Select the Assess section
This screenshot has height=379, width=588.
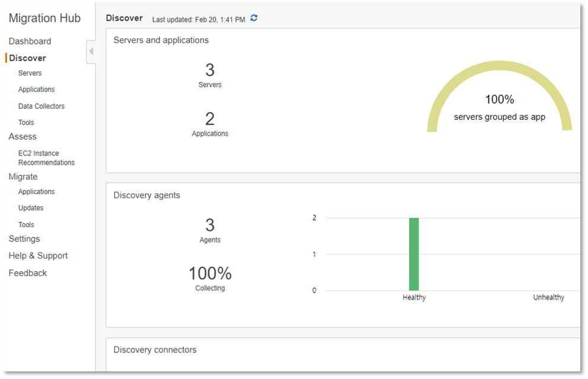(x=23, y=136)
